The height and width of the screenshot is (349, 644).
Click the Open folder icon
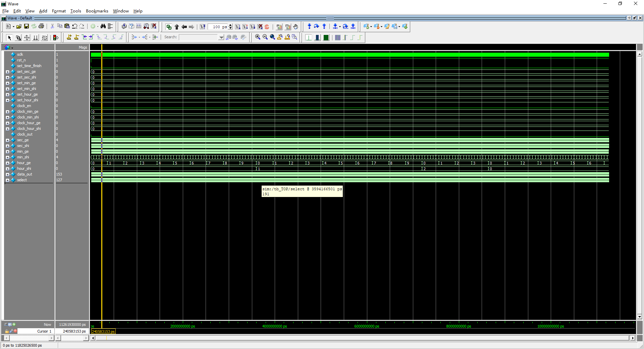19,26
